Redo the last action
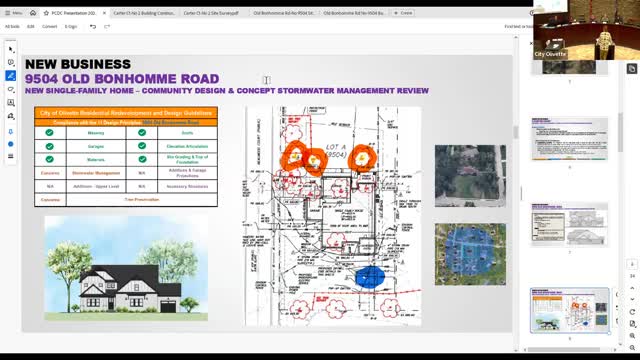This screenshot has width=640, height=360. (x=107, y=27)
